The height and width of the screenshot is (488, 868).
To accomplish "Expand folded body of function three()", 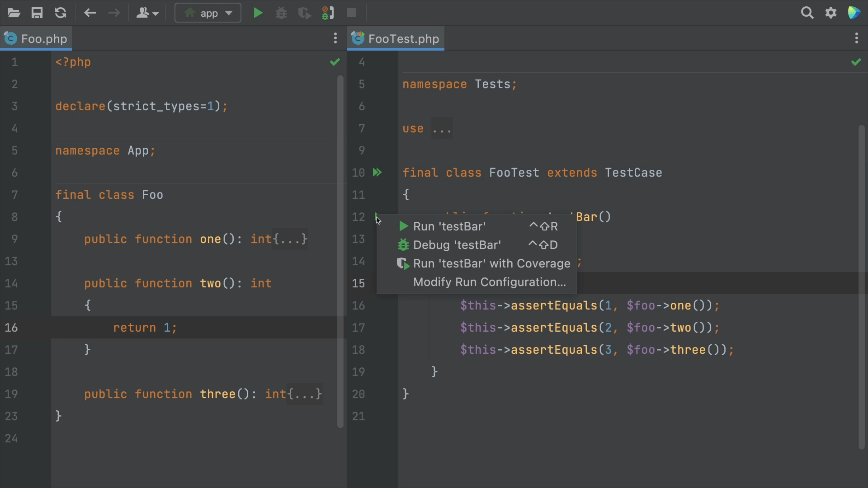I will 305,394.
